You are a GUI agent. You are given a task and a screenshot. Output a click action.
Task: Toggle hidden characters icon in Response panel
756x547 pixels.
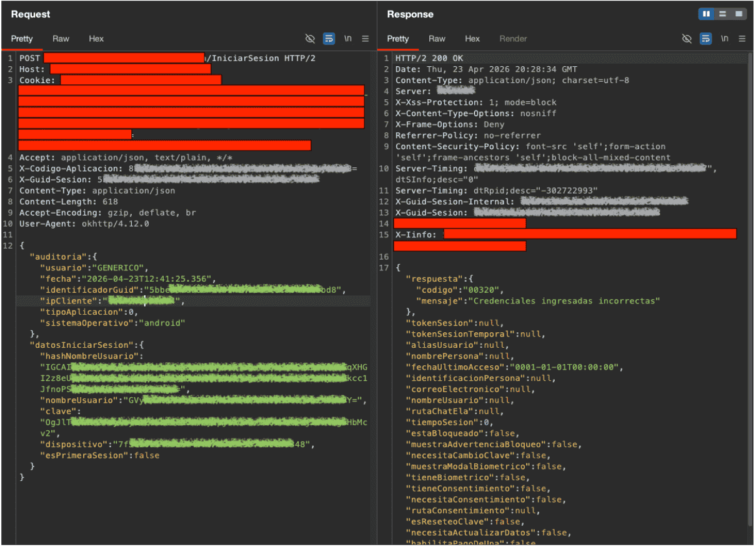687,39
